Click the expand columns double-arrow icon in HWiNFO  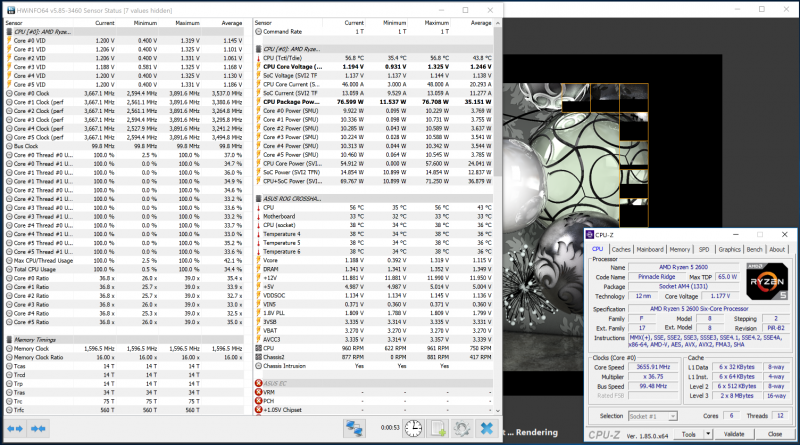(15, 429)
